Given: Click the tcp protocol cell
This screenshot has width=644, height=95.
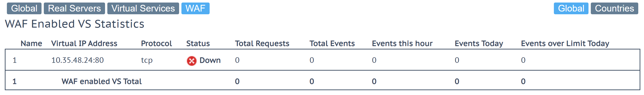Looking at the screenshot, I should pos(147,60).
